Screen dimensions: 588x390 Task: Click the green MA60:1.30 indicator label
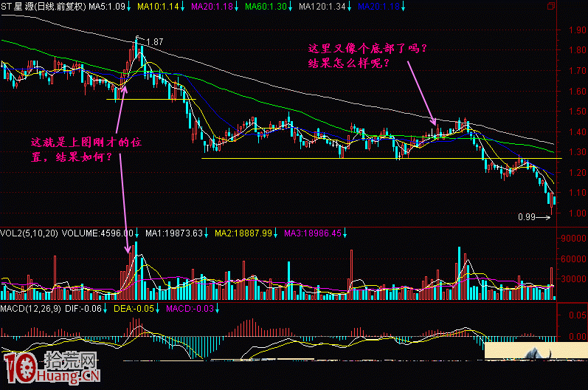[x=266, y=7]
